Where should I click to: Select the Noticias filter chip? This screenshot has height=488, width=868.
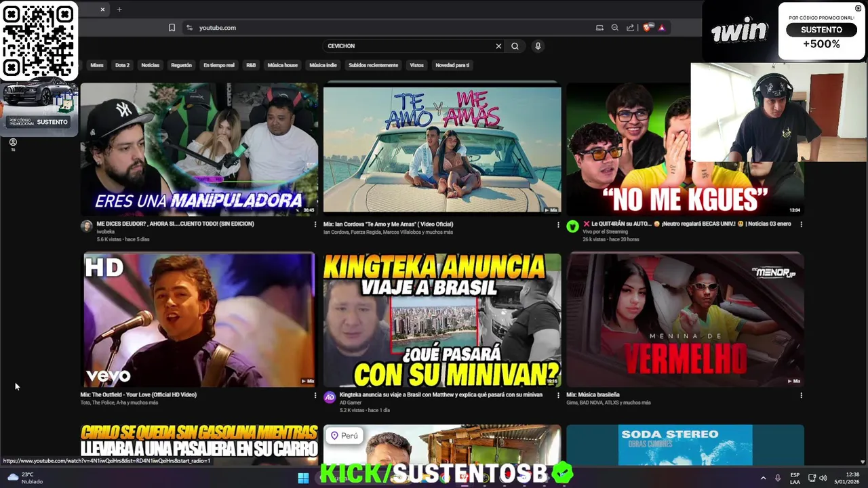[150, 65]
